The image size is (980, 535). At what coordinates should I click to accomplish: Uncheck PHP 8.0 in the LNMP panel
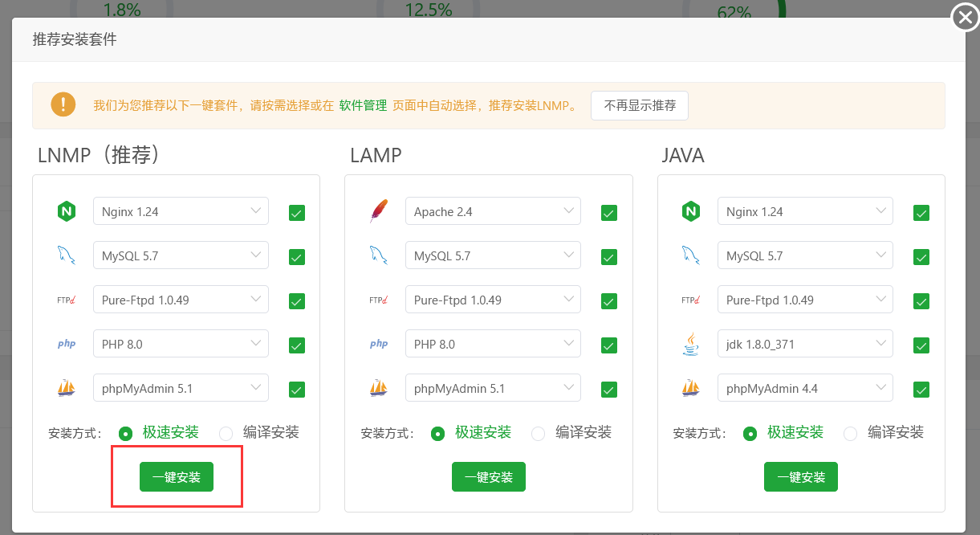[x=297, y=345]
